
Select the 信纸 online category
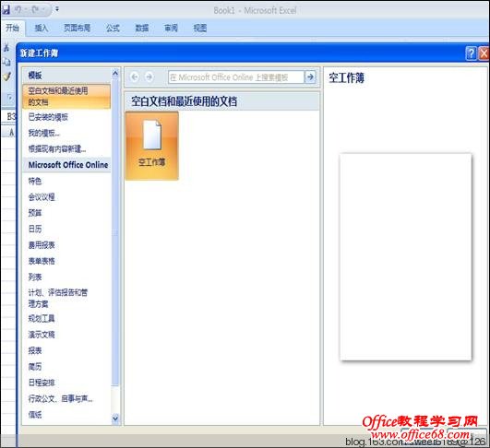pos(35,415)
